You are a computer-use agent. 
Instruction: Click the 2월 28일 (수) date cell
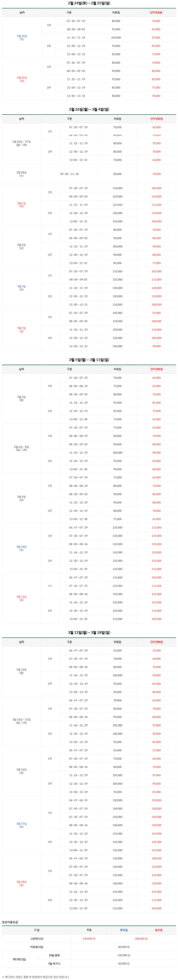click(x=21, y=174)
